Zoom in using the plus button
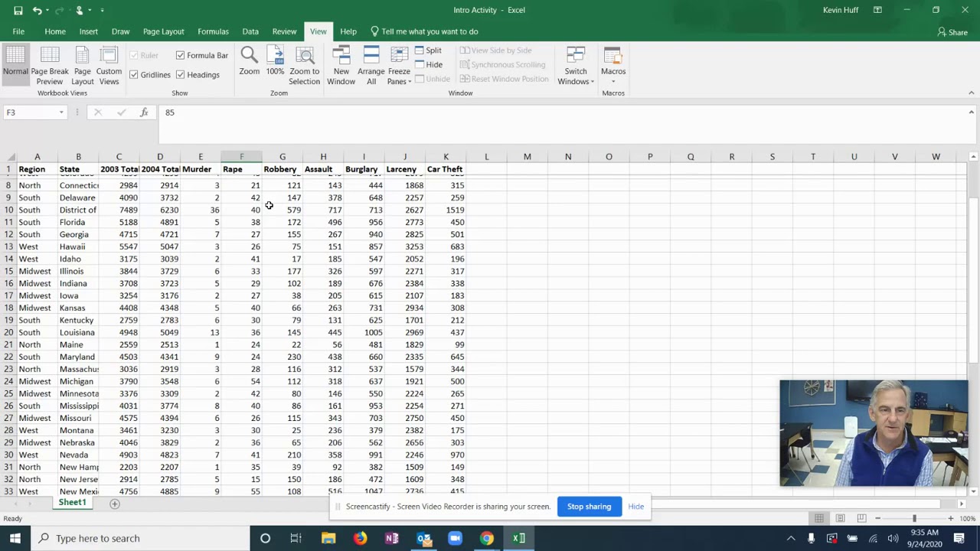The image size is (980, 551). pos(950,519)
